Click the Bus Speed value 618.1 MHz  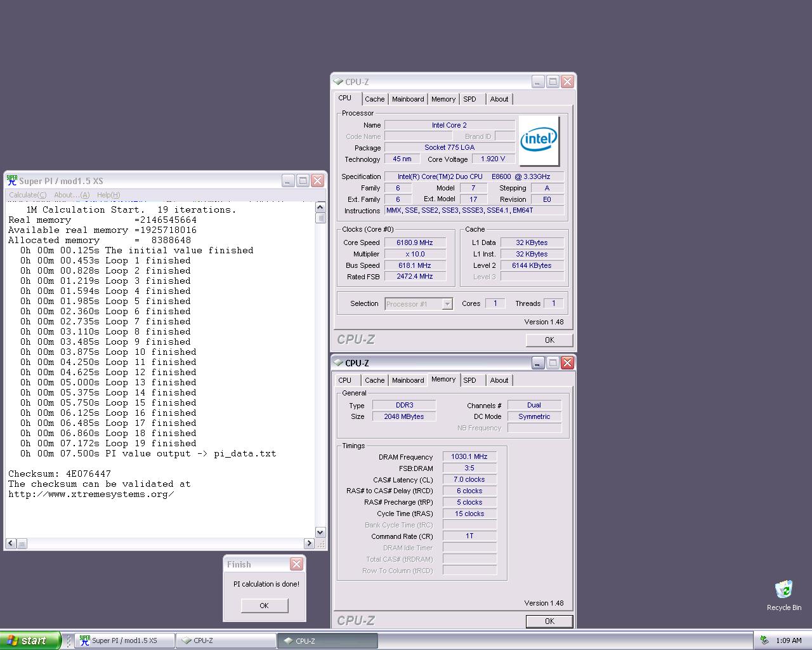[x=415, y=265]
